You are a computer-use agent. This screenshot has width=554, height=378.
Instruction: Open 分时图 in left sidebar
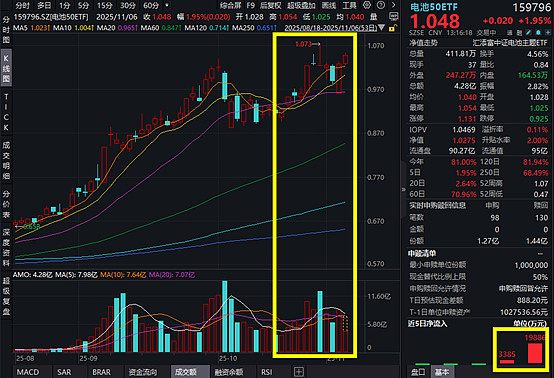coord(6,30)
